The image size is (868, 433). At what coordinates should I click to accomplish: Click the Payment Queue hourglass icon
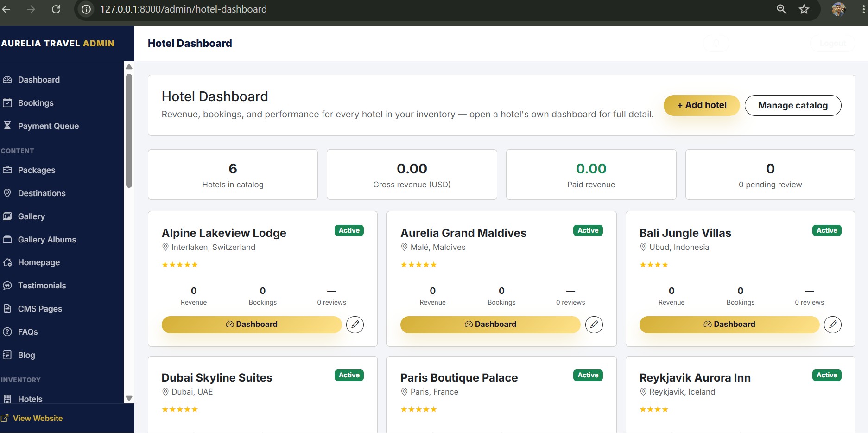(7, 126)
